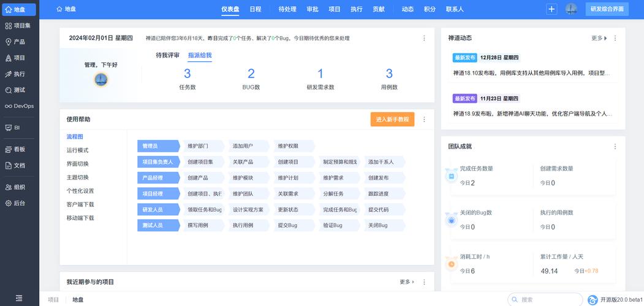Open the 研发综合界面 switcher

(607, 9)
